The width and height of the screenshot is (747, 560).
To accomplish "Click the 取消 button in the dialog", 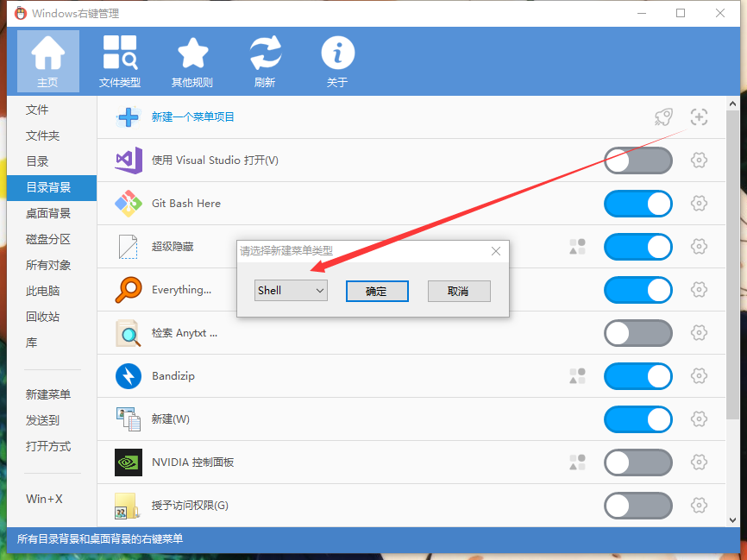I will pyautogui.click(x=459, y=291).
